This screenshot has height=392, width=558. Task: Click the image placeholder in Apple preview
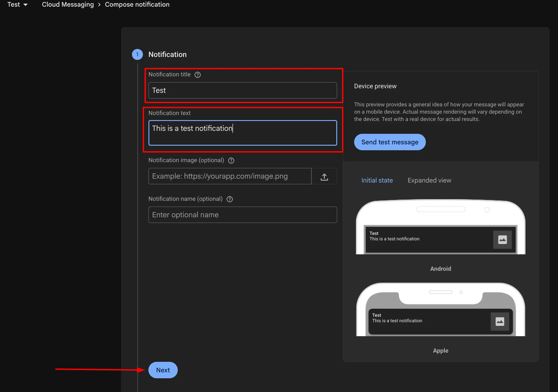(x=499, y=322)
